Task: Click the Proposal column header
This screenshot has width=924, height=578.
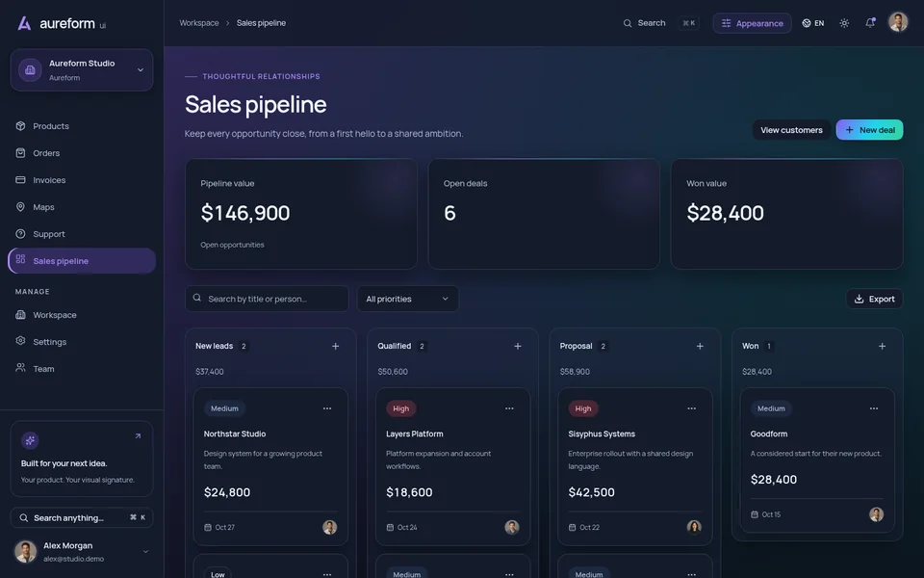Action: coord(576,346)
